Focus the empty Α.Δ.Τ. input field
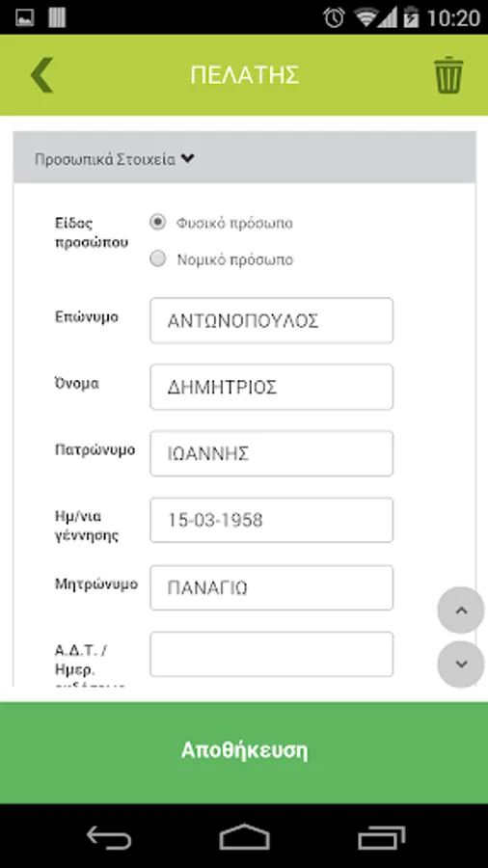Screen dimensions: 488x868 (272, 654)
